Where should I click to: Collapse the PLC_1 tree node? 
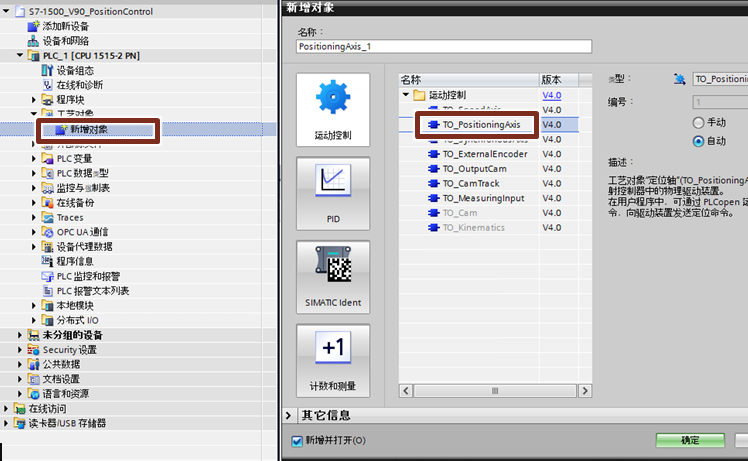[20, 55]
